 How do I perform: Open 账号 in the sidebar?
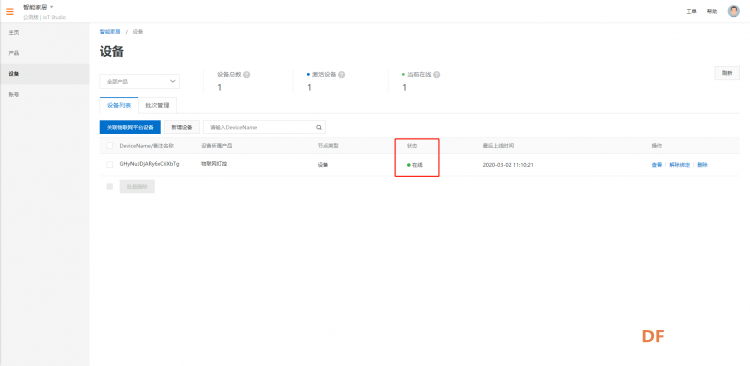click(x=44, y=95)
